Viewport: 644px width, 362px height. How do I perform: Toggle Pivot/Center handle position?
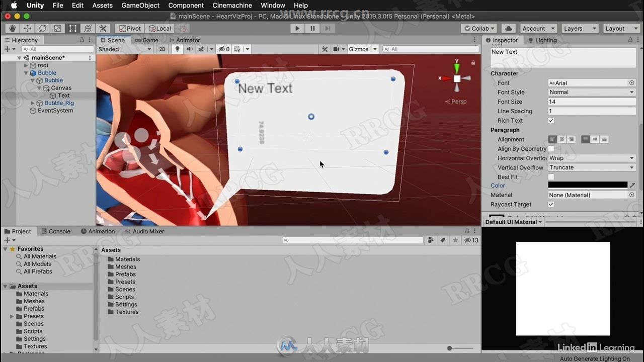tap(130, 29)
